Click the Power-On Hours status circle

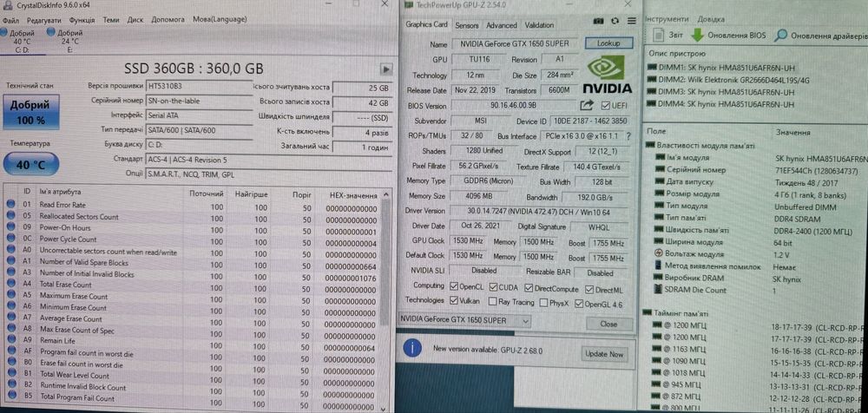11,227
